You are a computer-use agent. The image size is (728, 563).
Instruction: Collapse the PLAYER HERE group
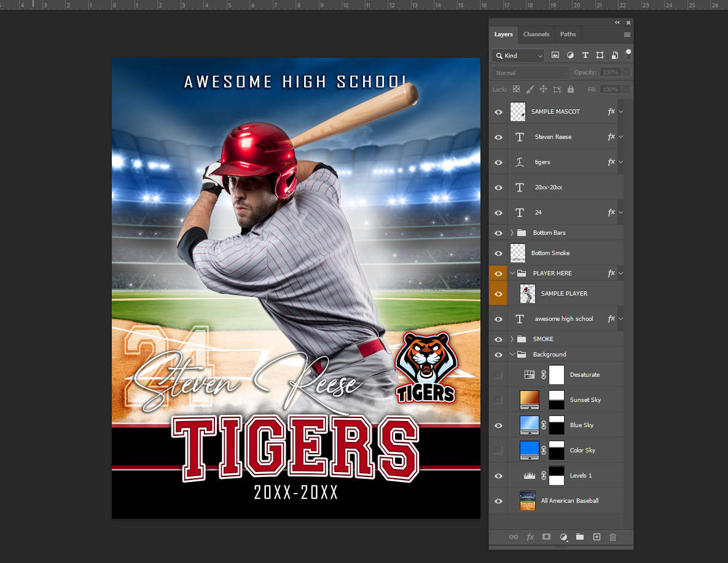click(x=512, y=273)
